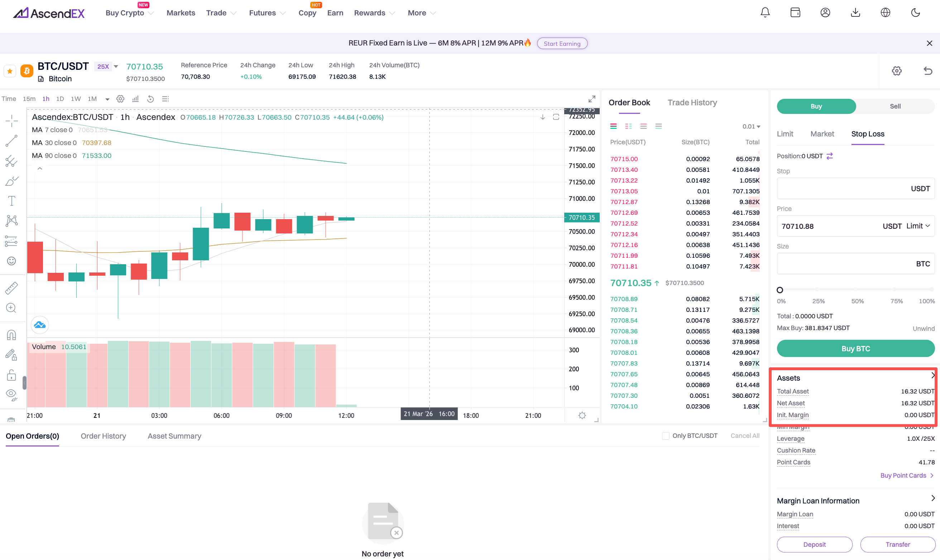940x560 pixels.
Task: Click the Start Earning button
Action: click(562, 43)
